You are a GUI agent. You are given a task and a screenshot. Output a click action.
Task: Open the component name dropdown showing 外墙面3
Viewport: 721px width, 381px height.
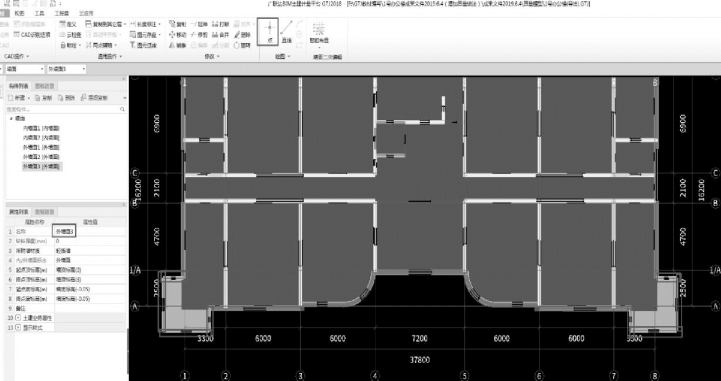[66, 69]
